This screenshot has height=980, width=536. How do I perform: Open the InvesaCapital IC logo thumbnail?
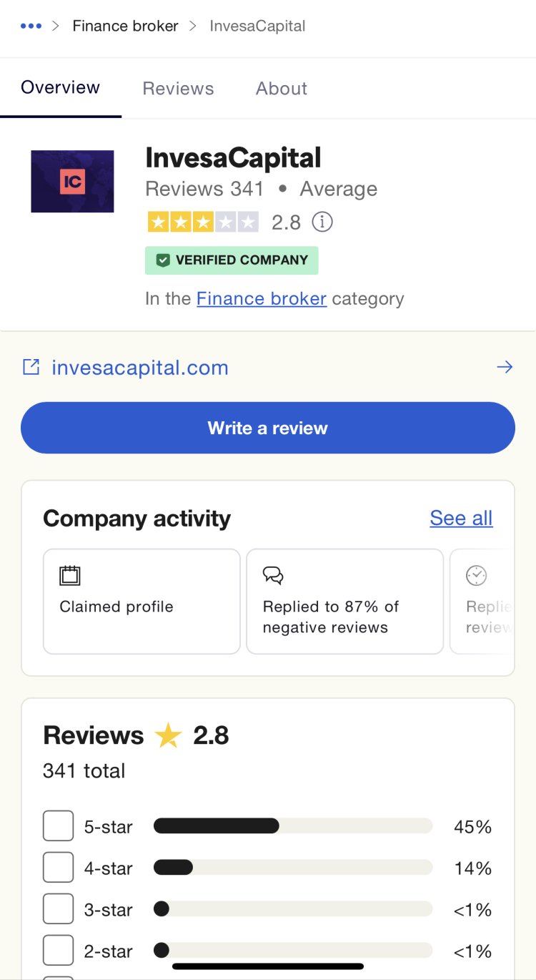(x=71, y=181)
